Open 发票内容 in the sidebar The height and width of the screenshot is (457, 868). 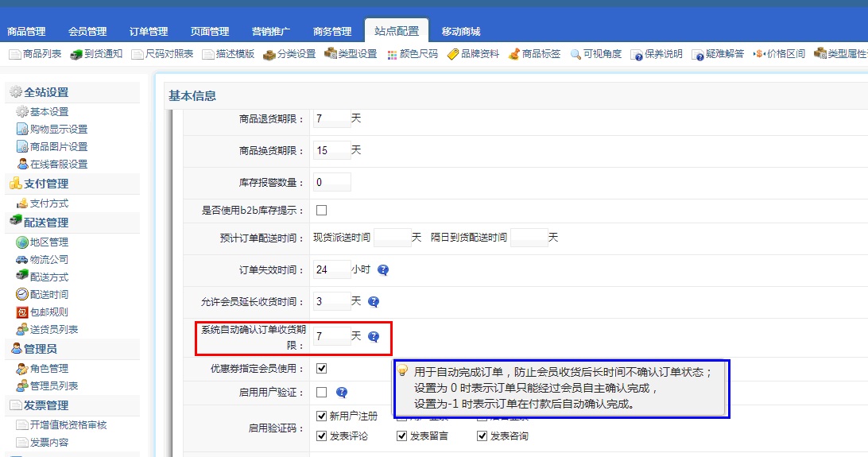(43, 442)
